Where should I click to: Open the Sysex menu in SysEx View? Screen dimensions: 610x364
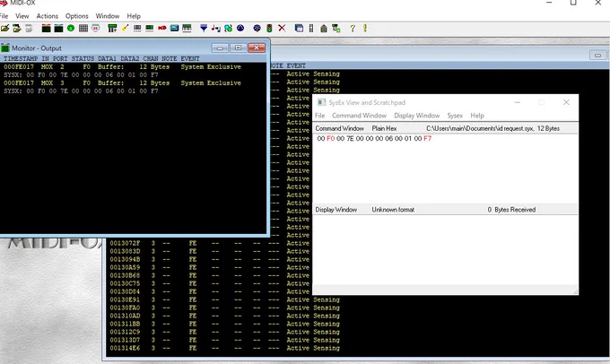(455, 116)
